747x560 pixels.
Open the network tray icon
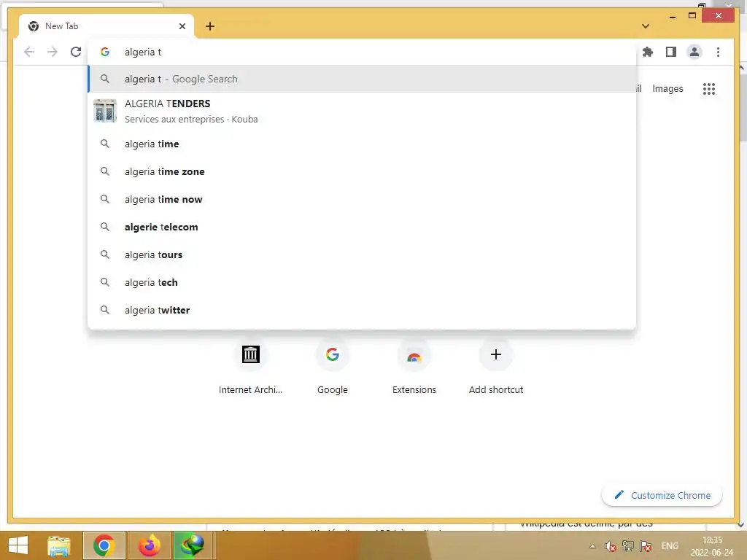tap(628, 546)
